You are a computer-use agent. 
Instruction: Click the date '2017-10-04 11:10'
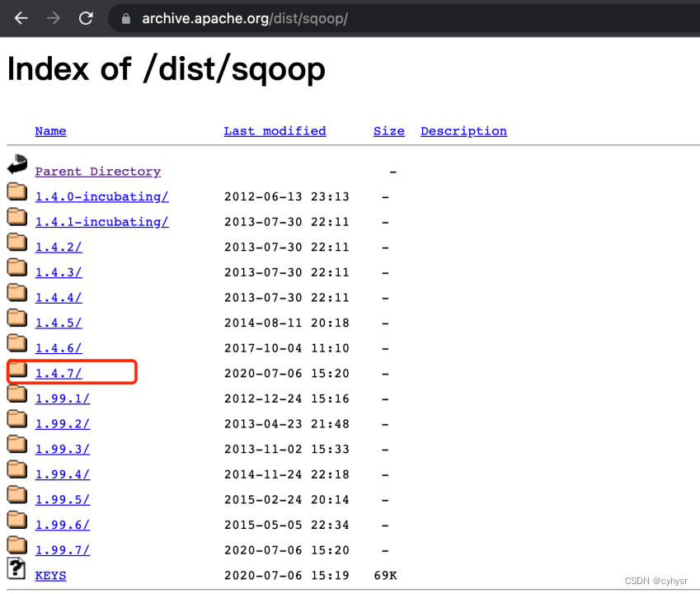coord(287,348)
